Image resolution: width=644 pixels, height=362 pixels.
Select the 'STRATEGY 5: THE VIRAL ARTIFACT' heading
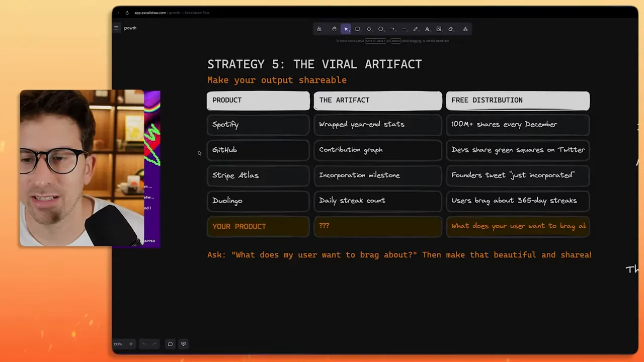(314, 64)
